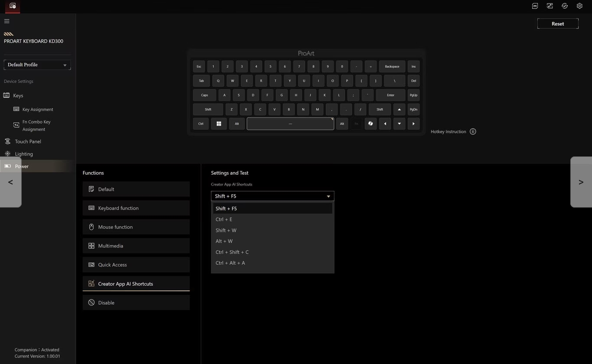
Task: Click the top bar icon left of sync
Action: pos(550,6)
